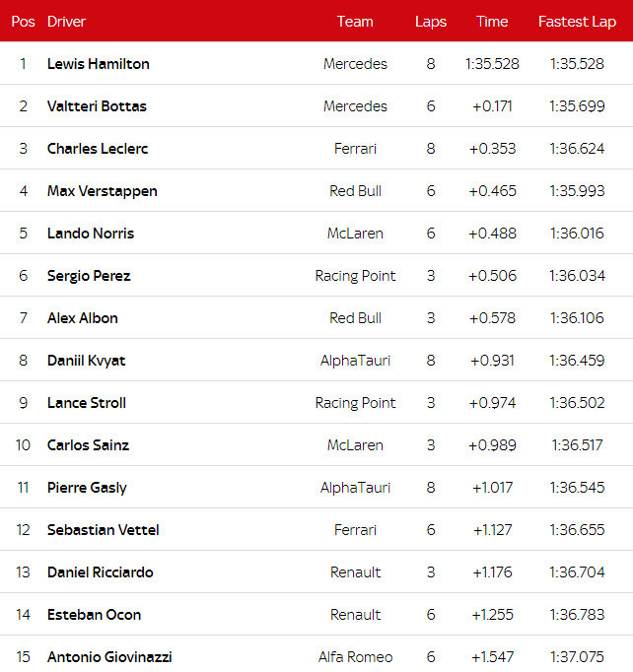
Task: Select Daniel Ricciardo's name
Action: tap(101, 572)
